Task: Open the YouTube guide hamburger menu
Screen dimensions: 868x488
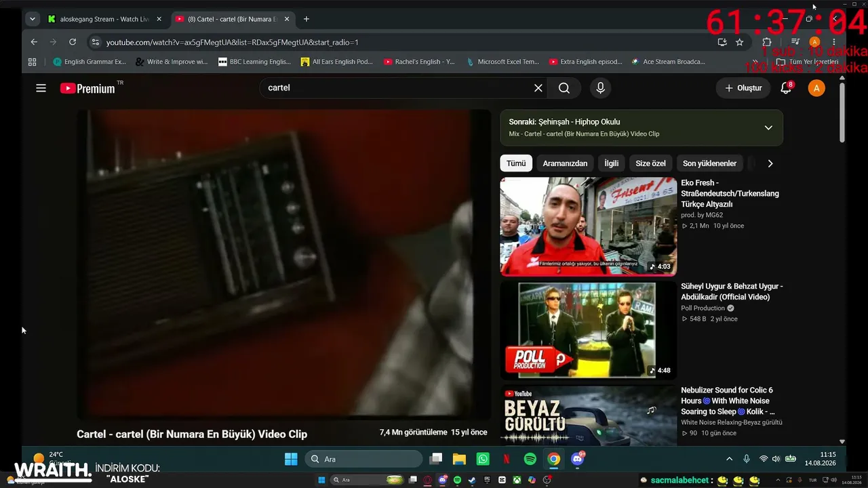Action: [x=41, y=88]
